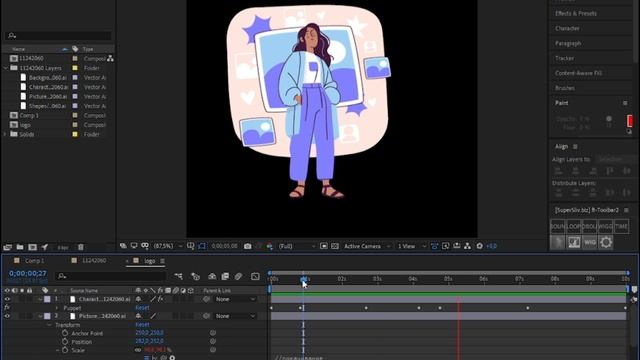Toggle shy switch on Character layer
This screenshot has height=360, width=640.
pyautogui.click(x=138, y=299)
